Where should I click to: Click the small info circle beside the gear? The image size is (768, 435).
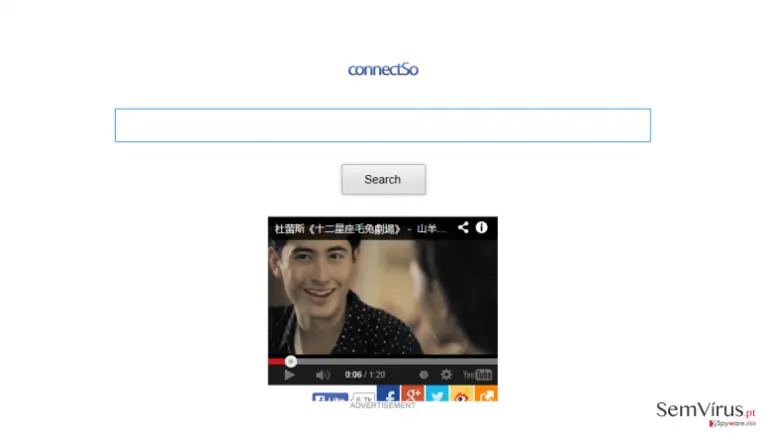click(424, 375)
